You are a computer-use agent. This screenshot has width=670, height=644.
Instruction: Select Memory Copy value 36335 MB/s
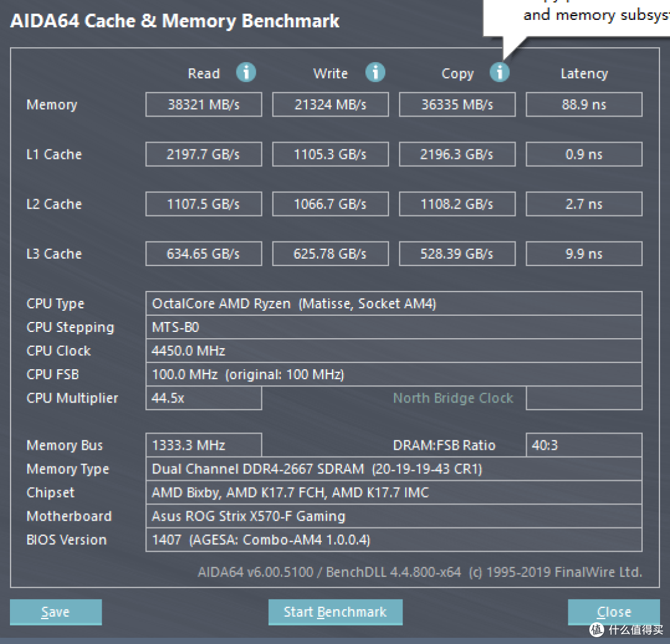pyautogui.click(x=457, y=104)
